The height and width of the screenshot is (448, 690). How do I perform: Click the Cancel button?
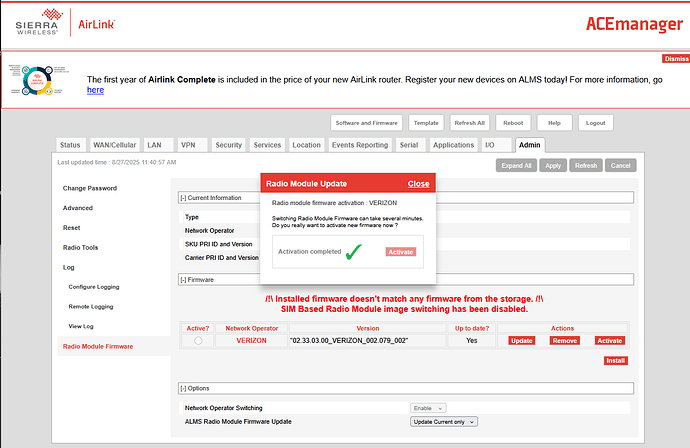[620, 165]
